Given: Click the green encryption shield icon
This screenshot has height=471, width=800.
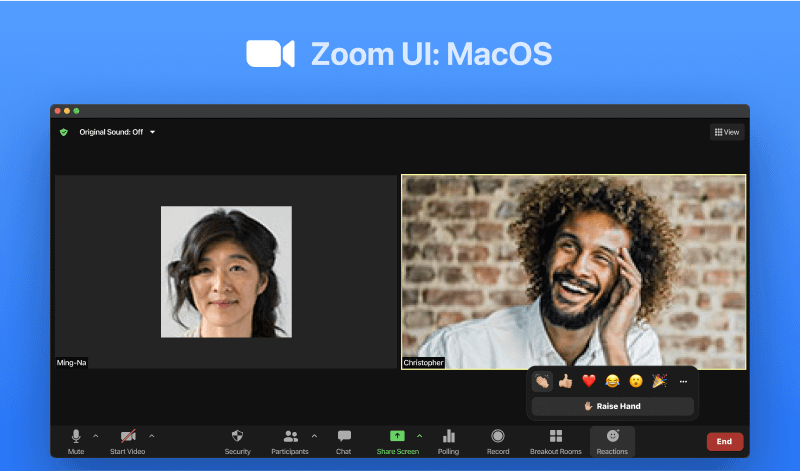Looking at the screenshot, I should (64, 132).
